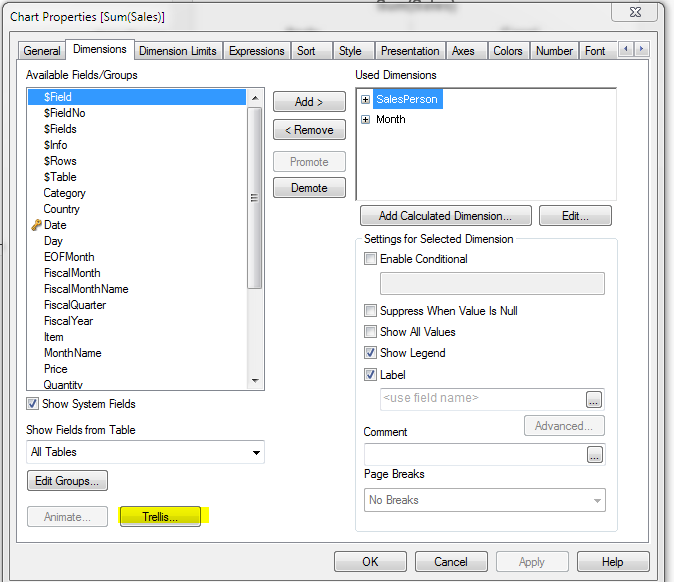Click Add Calculated Dimension button
This screenshot has height=582, width=674.
click(x=445, y=215)
